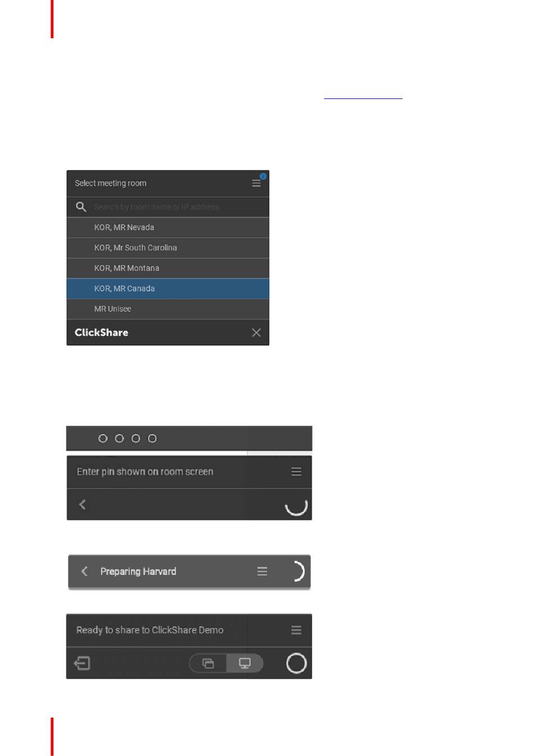Screen dimensions: 534x756
Task: Open menu in Ready to share panel
Action: (x=296, y=630)
